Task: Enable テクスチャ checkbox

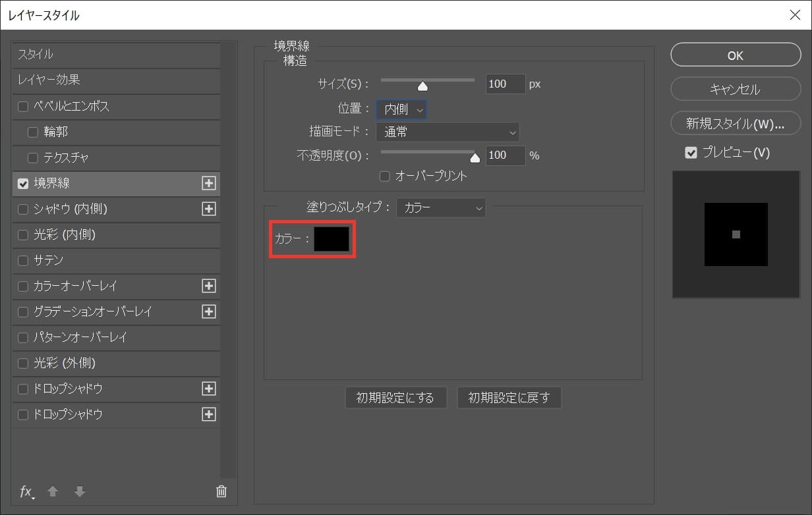Action: (x=33, y=157)
